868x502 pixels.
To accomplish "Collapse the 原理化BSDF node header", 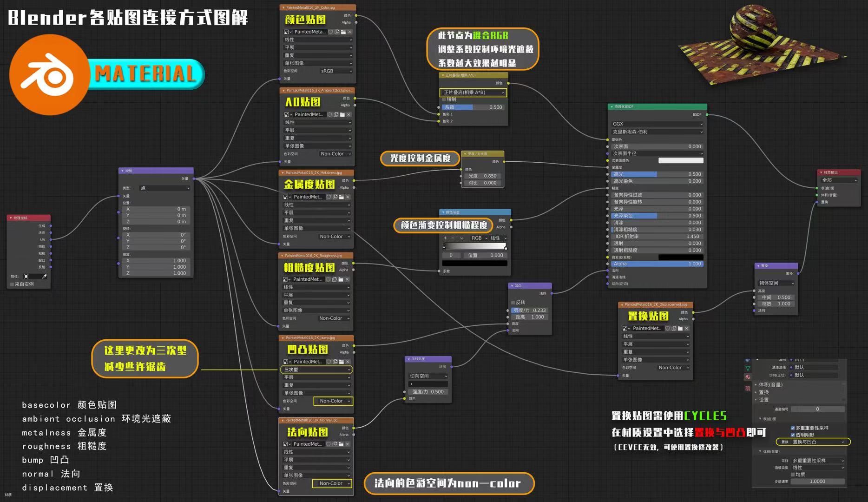I will pyautogui.click(x=612, y=107).
